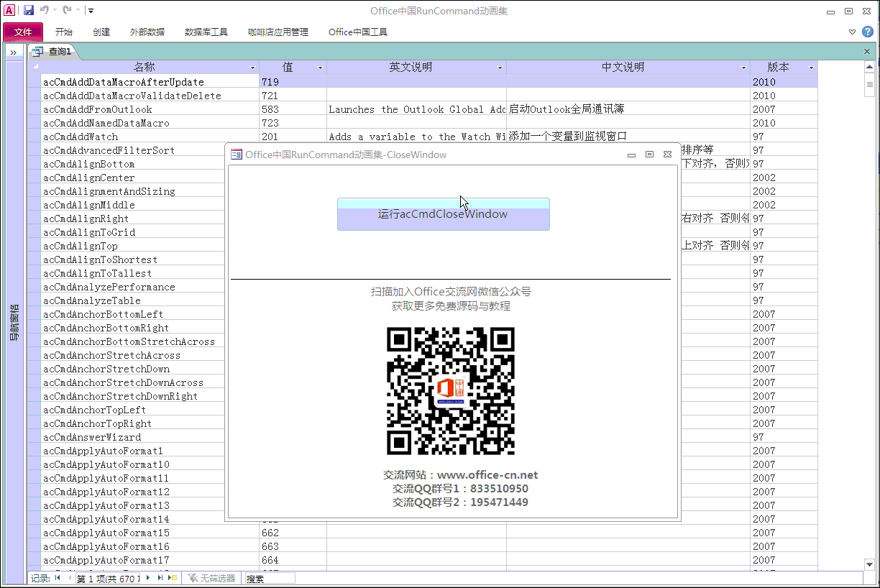Click the vertical scrollbar down arrow

pyautogui.click(x=869, y=564)
